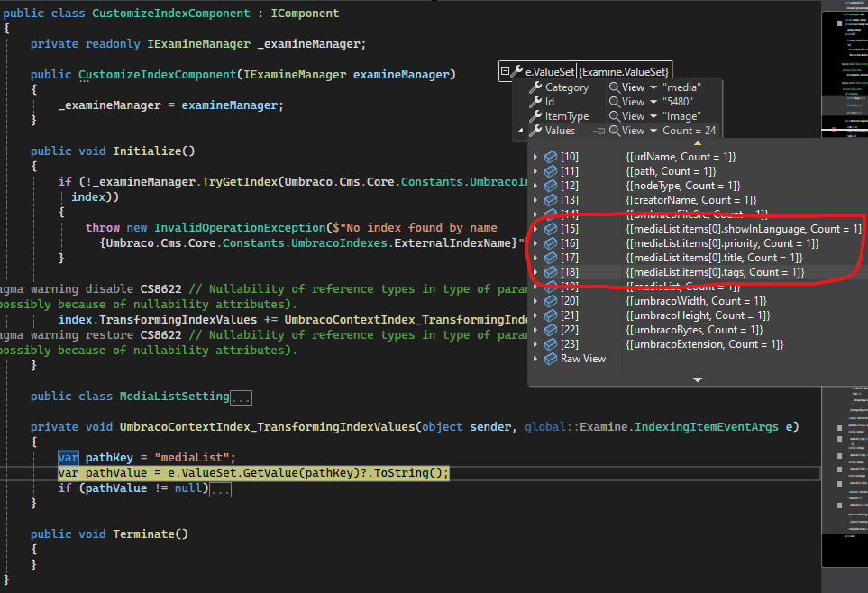868x593 pixels.
Task: Select the Count = 24 value
Action: (690, 130)
